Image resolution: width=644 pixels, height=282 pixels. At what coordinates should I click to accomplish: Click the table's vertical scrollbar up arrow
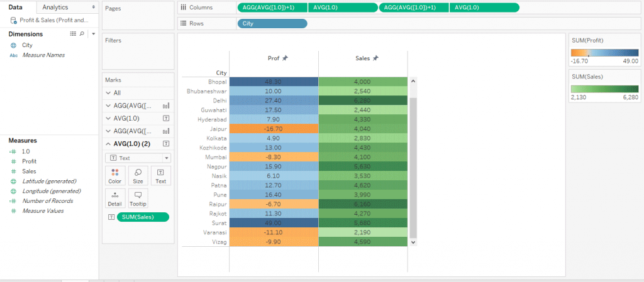pos(413,81)
